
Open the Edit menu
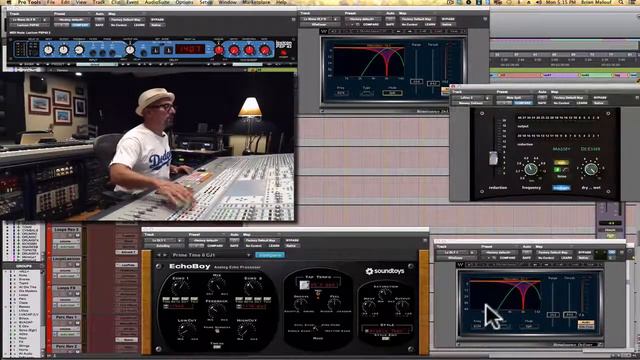[64, 2]
